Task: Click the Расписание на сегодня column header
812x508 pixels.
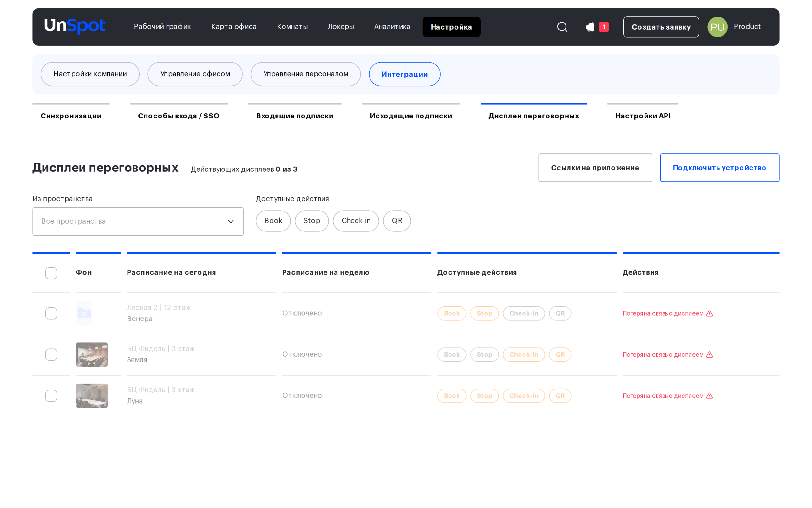Action: point(172,272)
